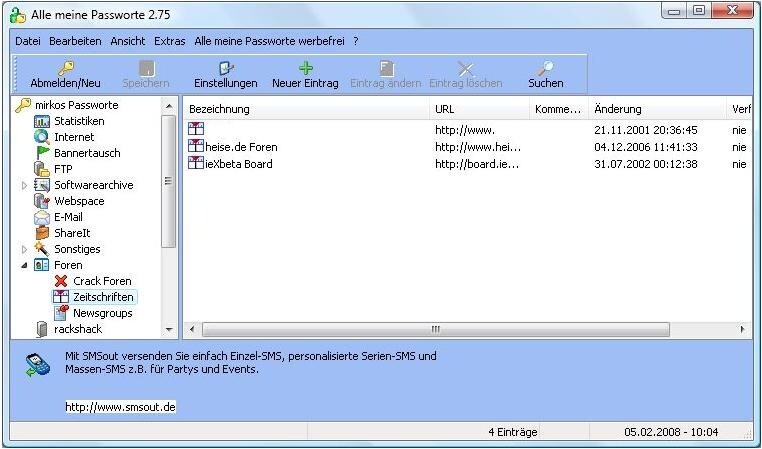This screenshot has height=449, width=762.
Task: Click the Abmelden/Neu key icon
Action: pyautogui.click(x=65, y=68)
